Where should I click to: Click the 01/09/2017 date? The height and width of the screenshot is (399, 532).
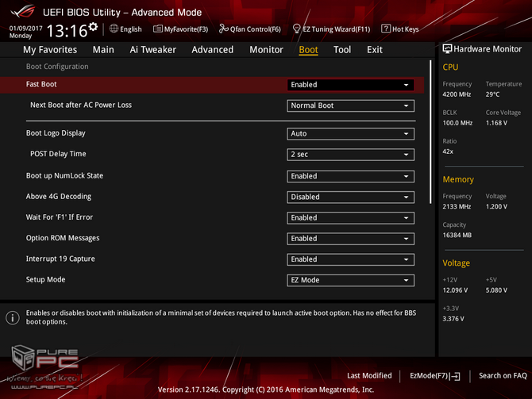[25, 28]
